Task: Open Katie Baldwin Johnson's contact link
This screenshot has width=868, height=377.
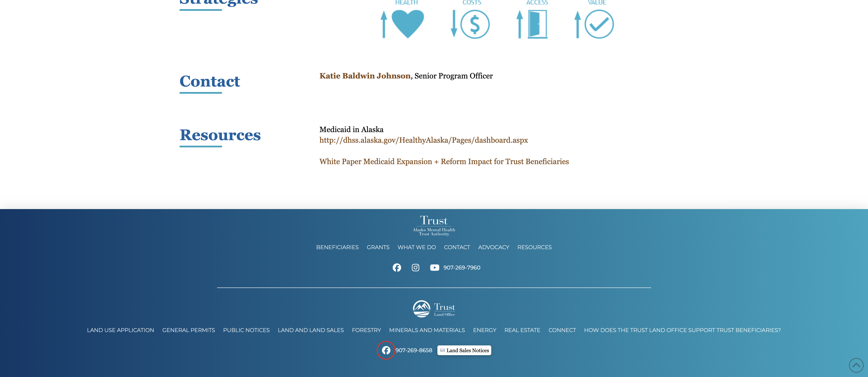Action: (x=365, y=76)
